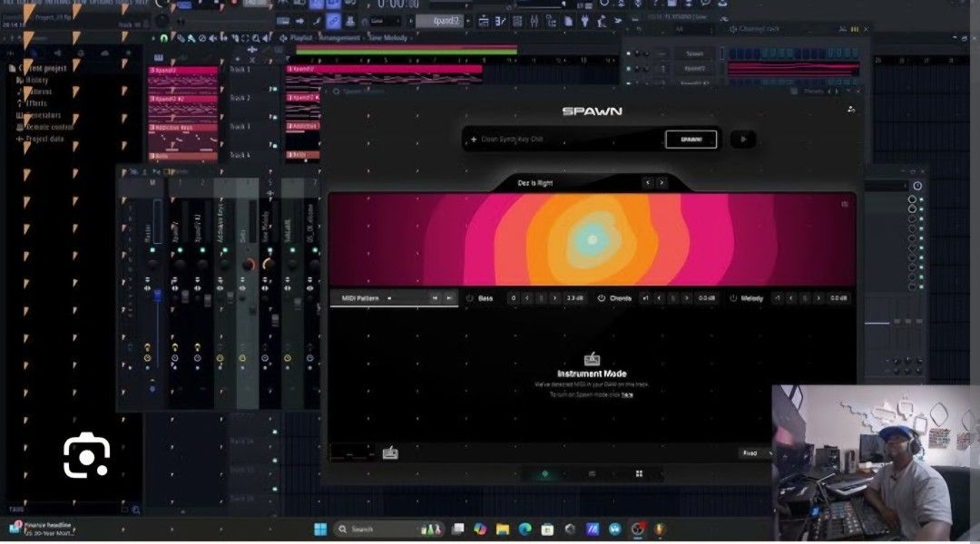Play the Spawn preview with play button

tap(743, 140)
